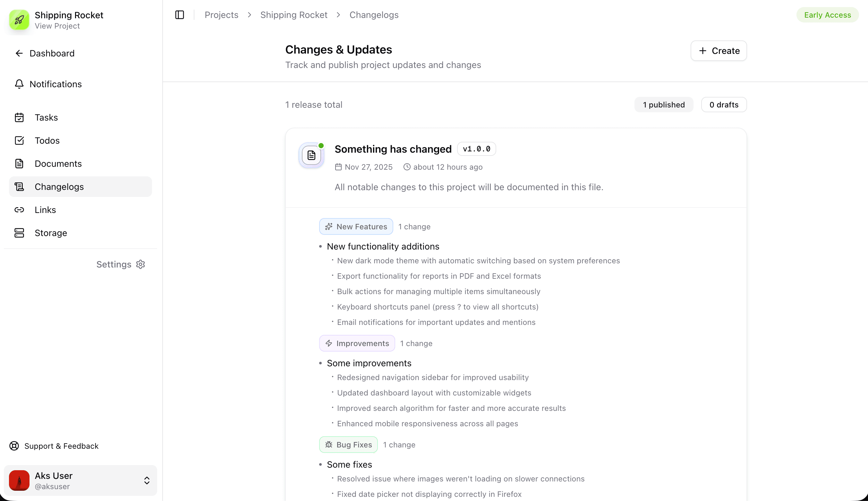
Task: Open the Tasks section from sidebar
Action: pos(46,117)
